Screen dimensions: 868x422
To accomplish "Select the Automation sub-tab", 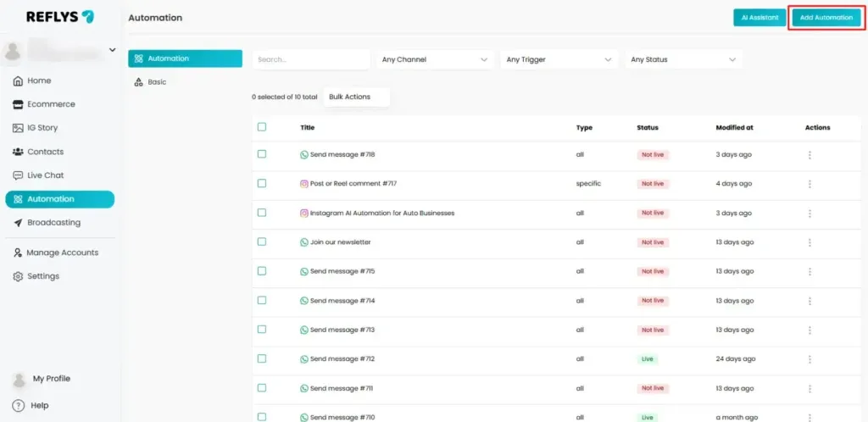I will coord(185,58).
